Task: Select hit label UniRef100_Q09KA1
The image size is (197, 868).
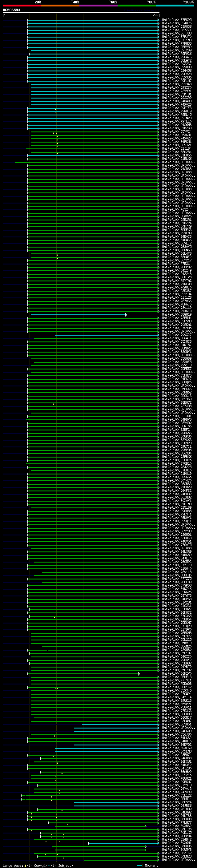Action: tap(177, 325)
